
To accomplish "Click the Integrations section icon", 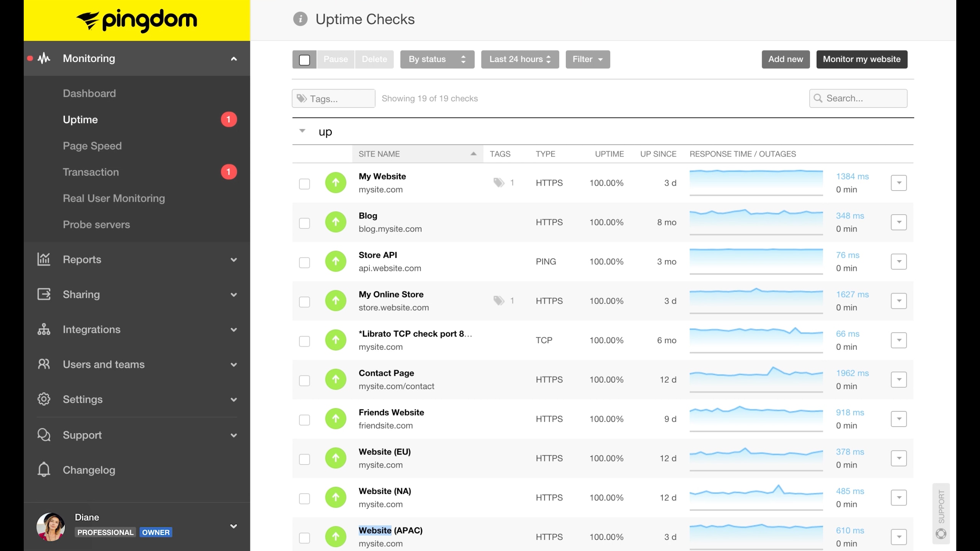I will point(44,329).
